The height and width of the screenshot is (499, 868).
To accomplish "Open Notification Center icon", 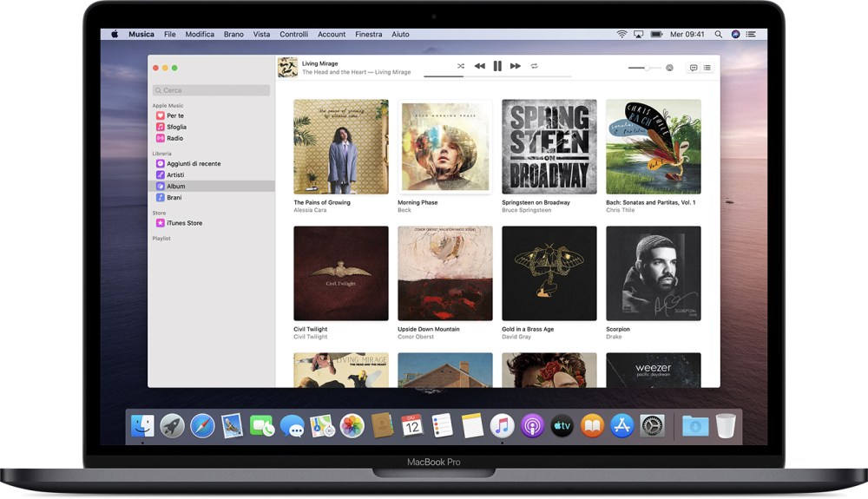I will click(751, 35).
